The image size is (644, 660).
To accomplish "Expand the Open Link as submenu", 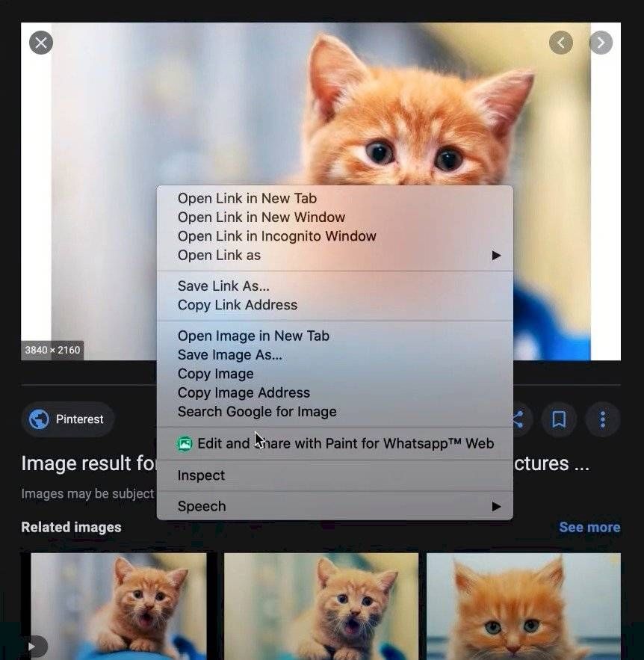I will pyautogui.click(x=496, y=256).
